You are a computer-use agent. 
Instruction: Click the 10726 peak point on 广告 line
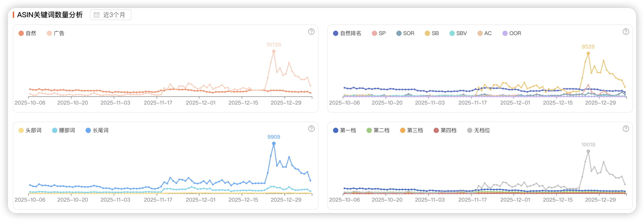(274, 51)
